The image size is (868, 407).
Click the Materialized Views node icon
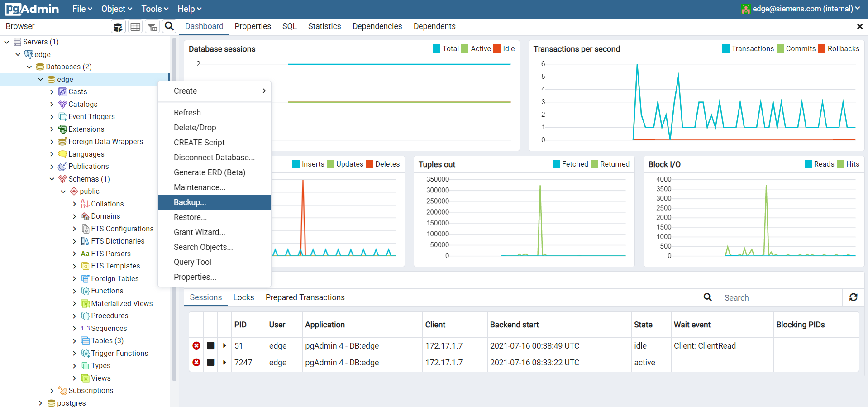click(85, 303)
